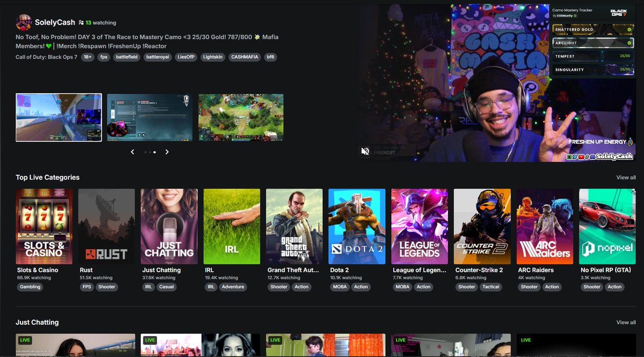Click the Shooter tag under Rust
Image resolution: width=644 pixels, height=357 pixels.
[x=107, y=287]
